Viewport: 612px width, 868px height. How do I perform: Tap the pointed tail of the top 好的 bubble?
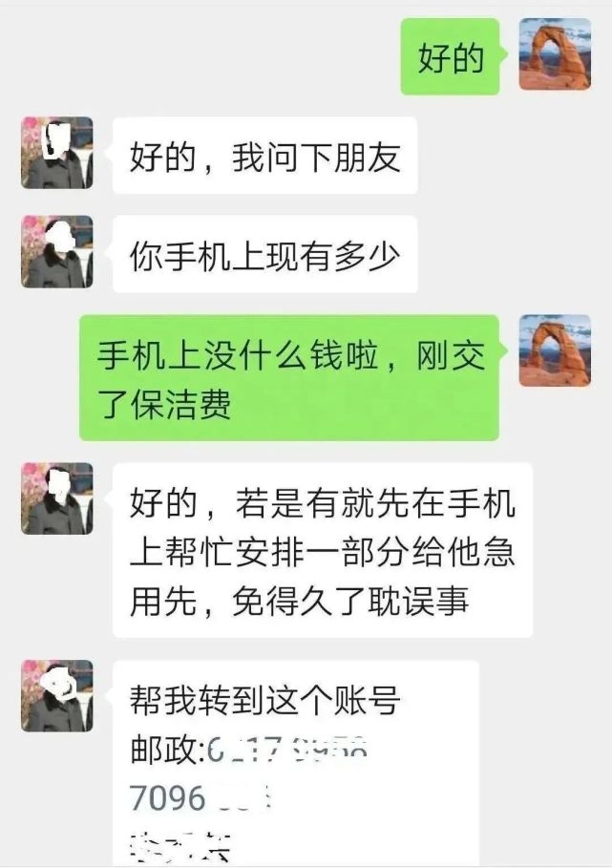[503, 54]
